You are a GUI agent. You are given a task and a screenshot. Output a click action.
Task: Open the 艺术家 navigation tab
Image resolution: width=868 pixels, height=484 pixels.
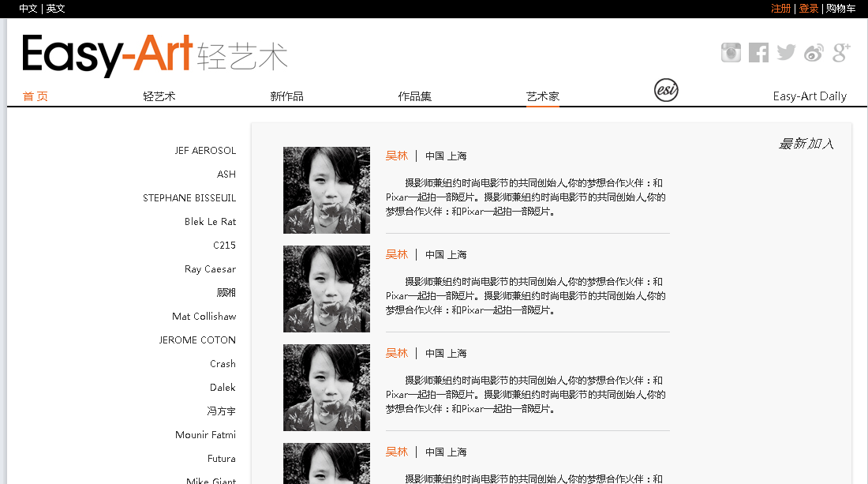coord(543,96)
